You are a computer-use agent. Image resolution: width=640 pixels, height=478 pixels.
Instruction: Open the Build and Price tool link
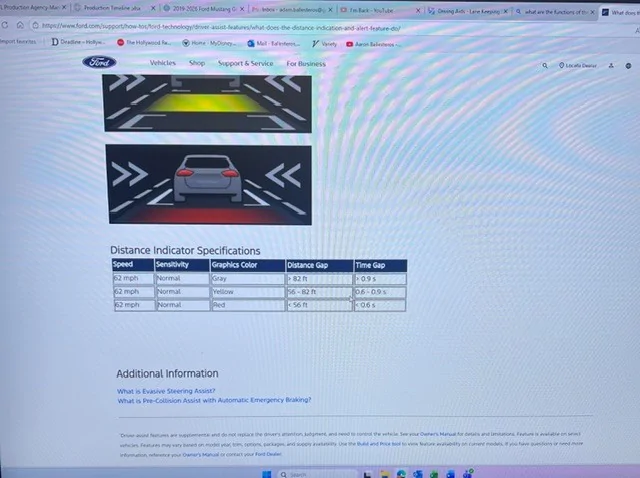379,444
